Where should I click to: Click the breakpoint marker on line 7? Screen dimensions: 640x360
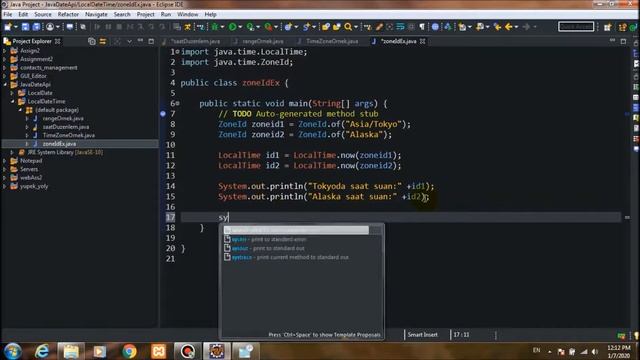tap(163, 114)
